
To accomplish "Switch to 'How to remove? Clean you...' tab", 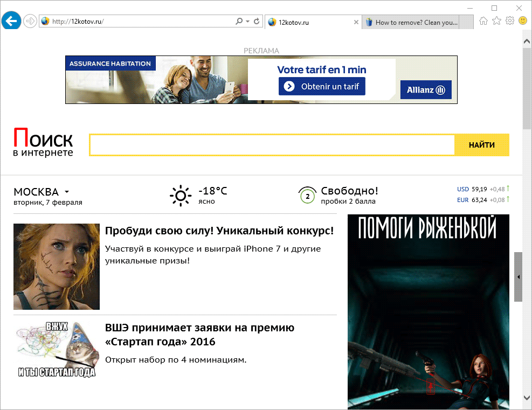I will tap(411, 23).
